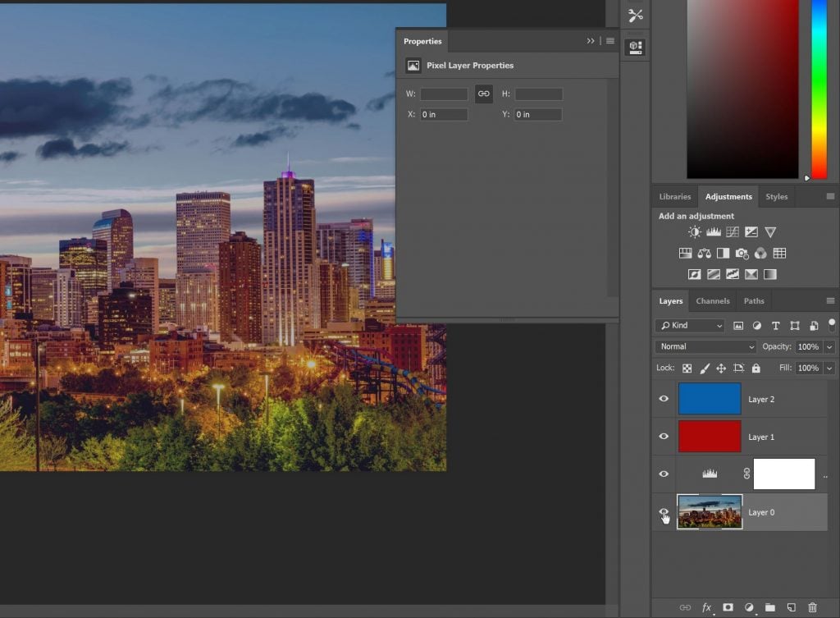
Task: Click the Color Balance scales icon
Action: (x=705, y=254)
